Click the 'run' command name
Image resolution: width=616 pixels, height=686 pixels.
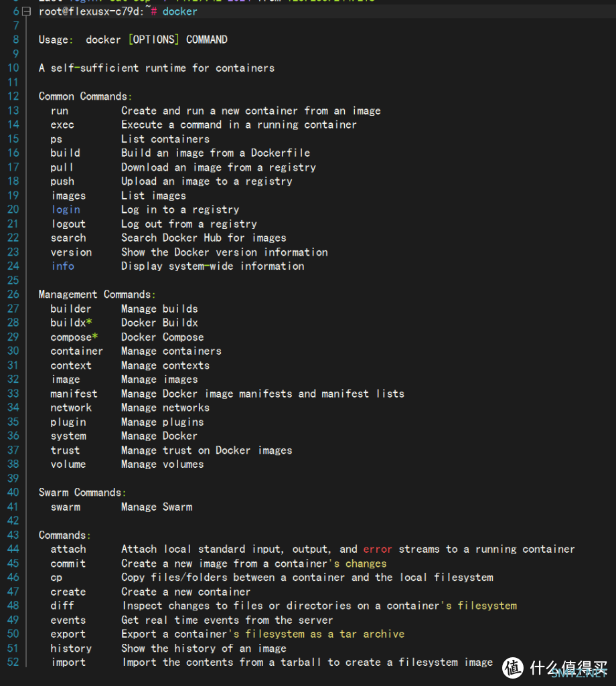tap(60, 111)
